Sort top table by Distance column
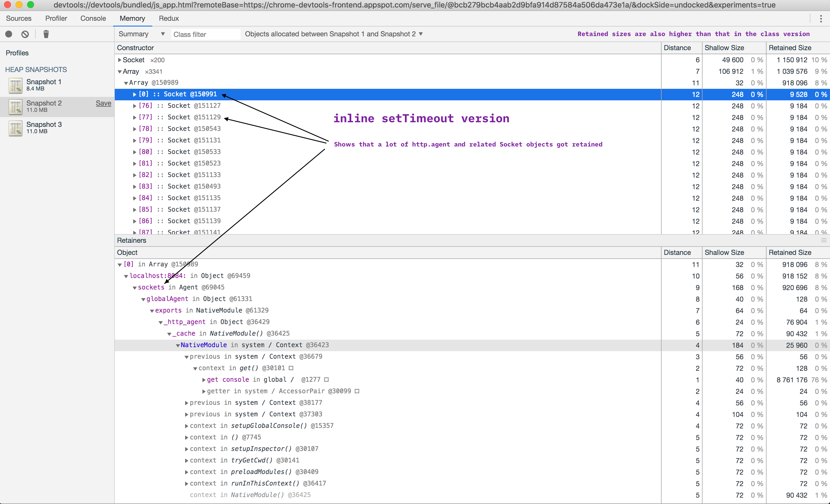 point(681,48)
